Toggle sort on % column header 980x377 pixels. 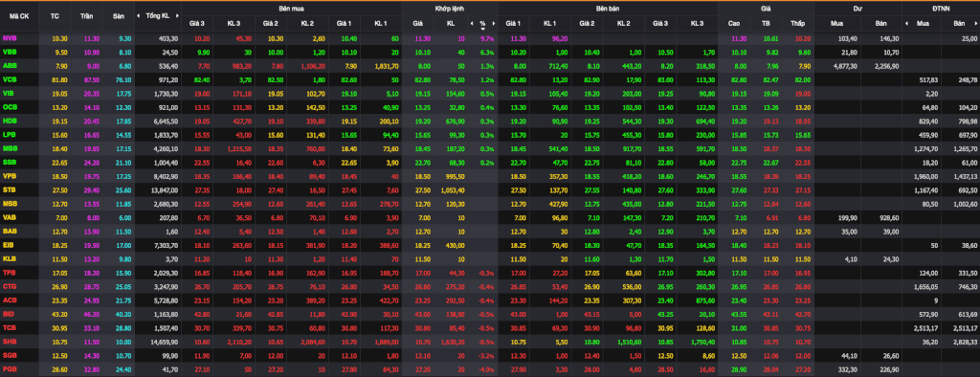pos(482,24)
